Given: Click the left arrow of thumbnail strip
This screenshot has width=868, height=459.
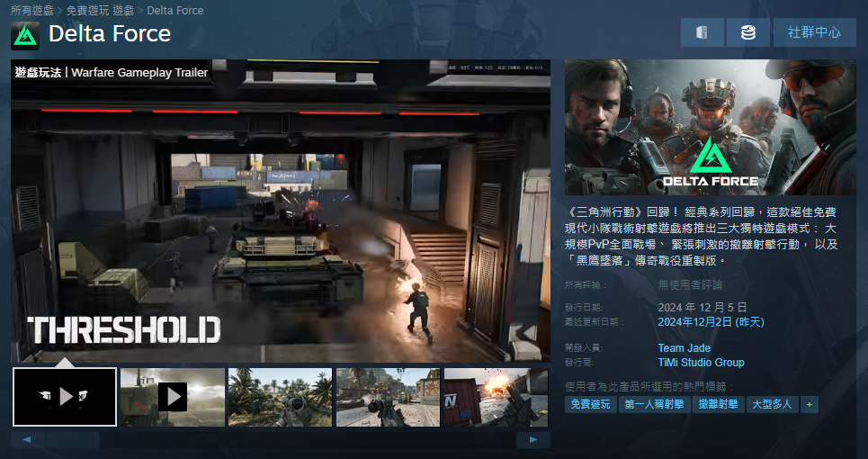Looking at the screenshot, I should click(27, 440).
